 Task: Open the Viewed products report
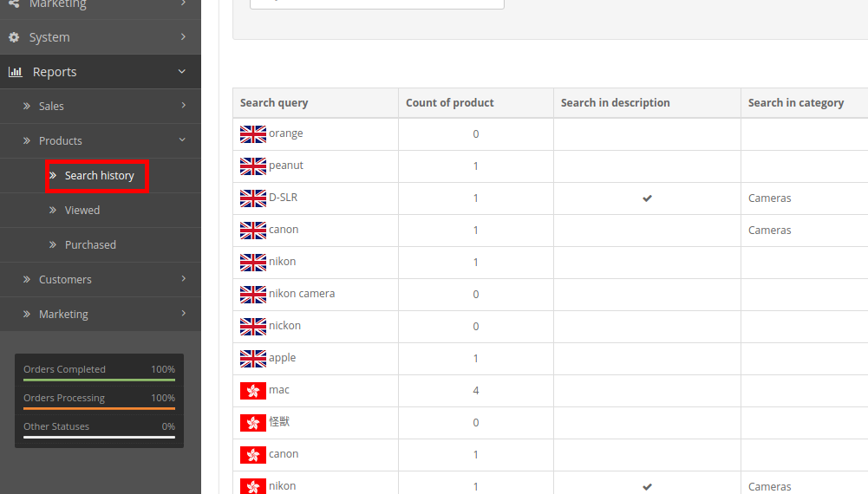click(82, 211)
